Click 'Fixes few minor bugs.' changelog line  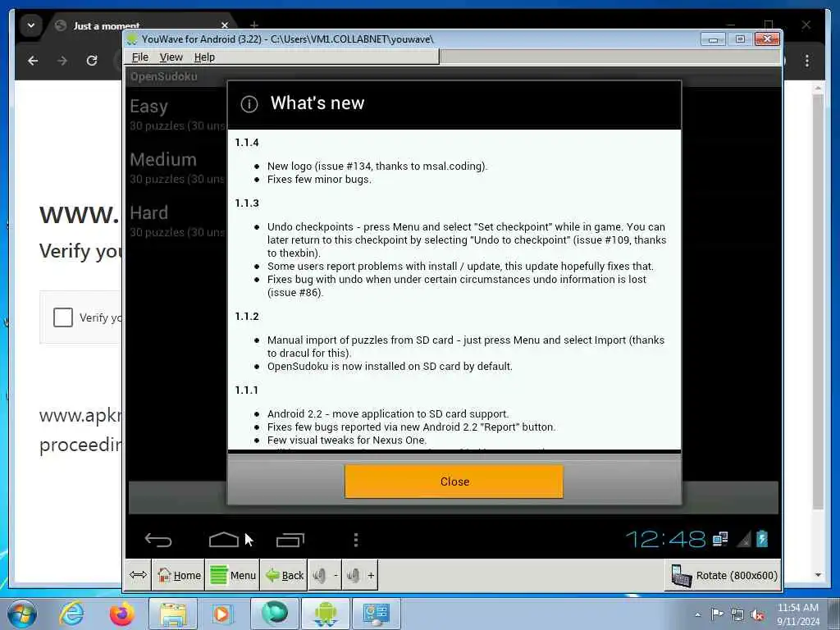coord(319,180)
